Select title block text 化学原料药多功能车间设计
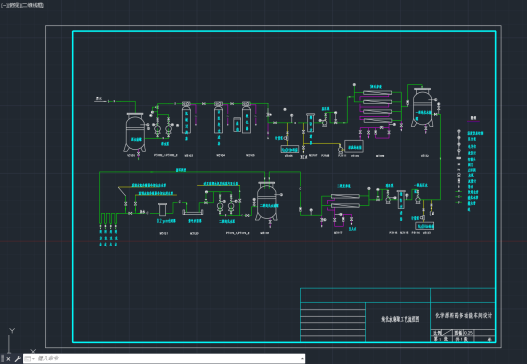This screenshot has height=364, width=527. click(463, 315)
